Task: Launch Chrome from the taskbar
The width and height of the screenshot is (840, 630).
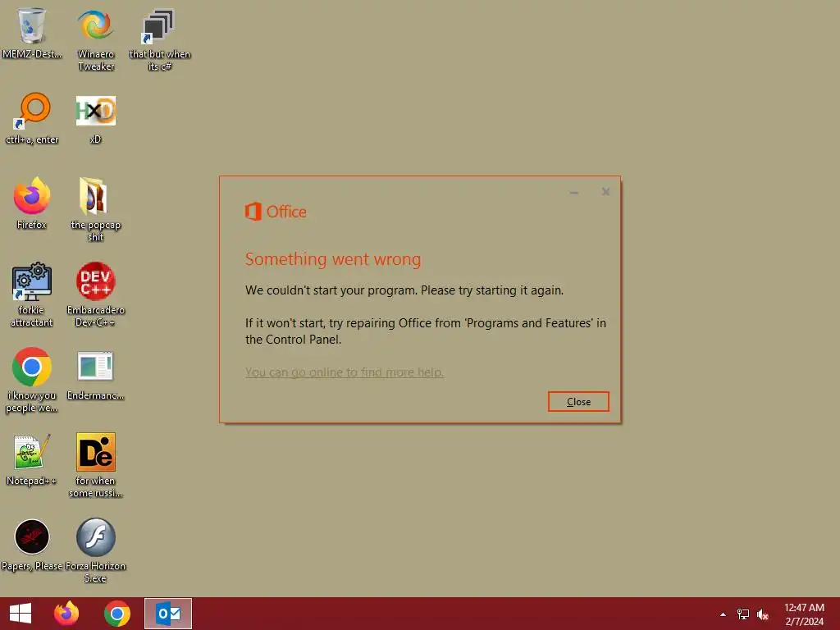Action: point(117,614)
